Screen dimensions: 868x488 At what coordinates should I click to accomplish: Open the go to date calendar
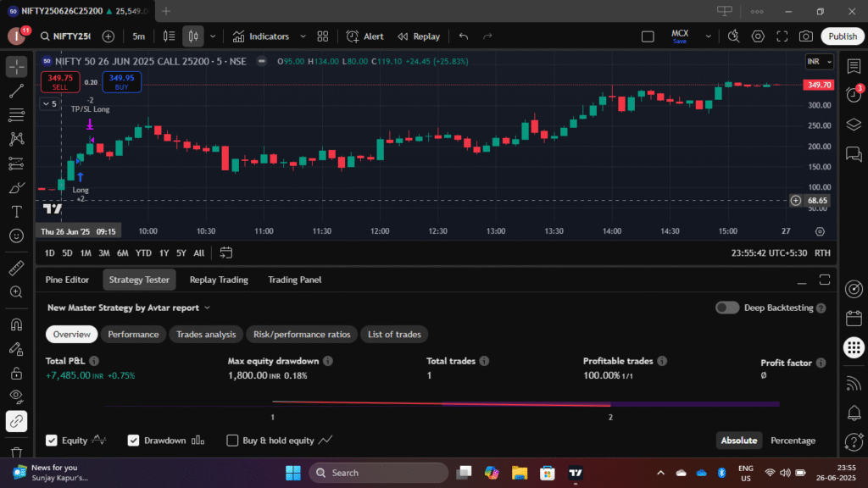[225, 252]
